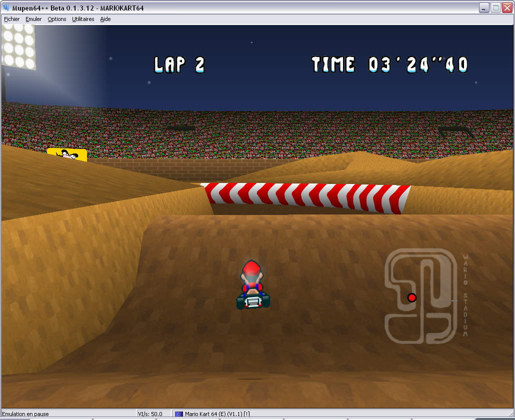Open the Fichier menu
Viewport: 515px width, 420px height.
click(11, 19)
